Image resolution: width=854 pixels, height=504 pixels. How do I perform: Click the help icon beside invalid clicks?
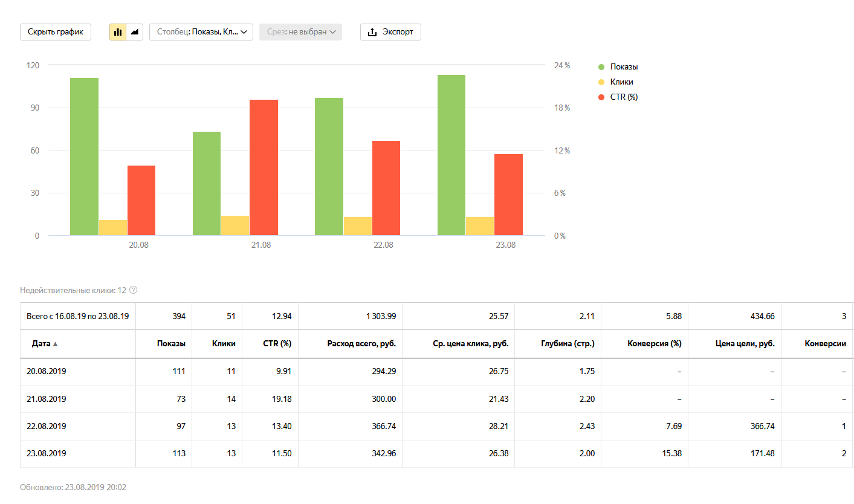tap(134, 290)
